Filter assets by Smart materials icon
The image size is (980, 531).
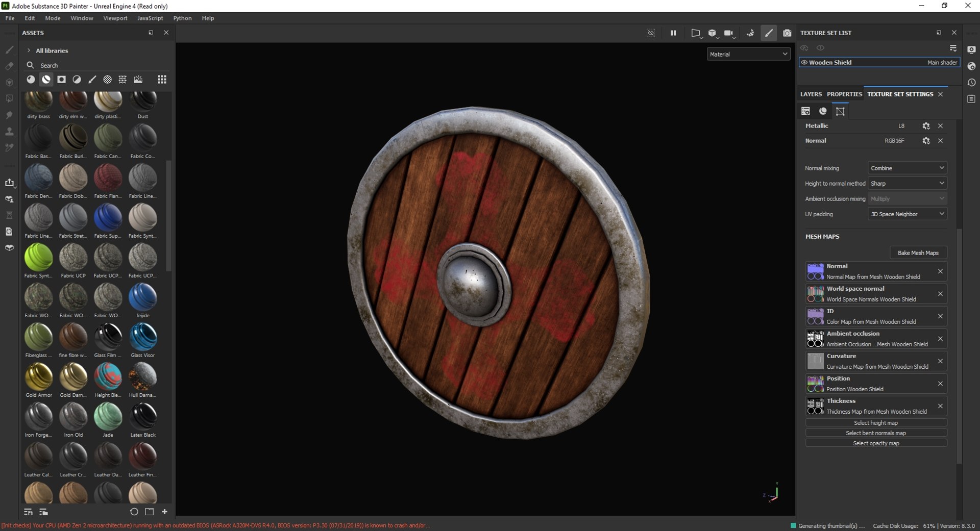point(46,80)
